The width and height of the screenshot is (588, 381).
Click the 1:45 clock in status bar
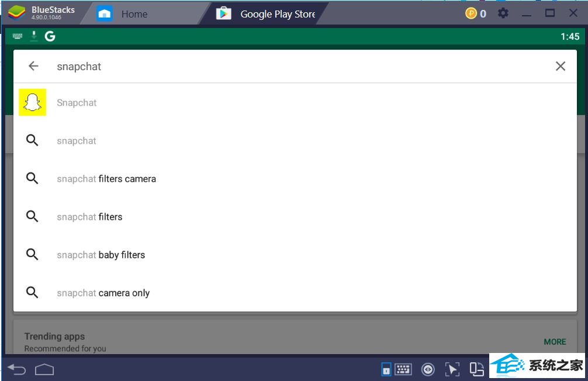click(x=570, y=36)
